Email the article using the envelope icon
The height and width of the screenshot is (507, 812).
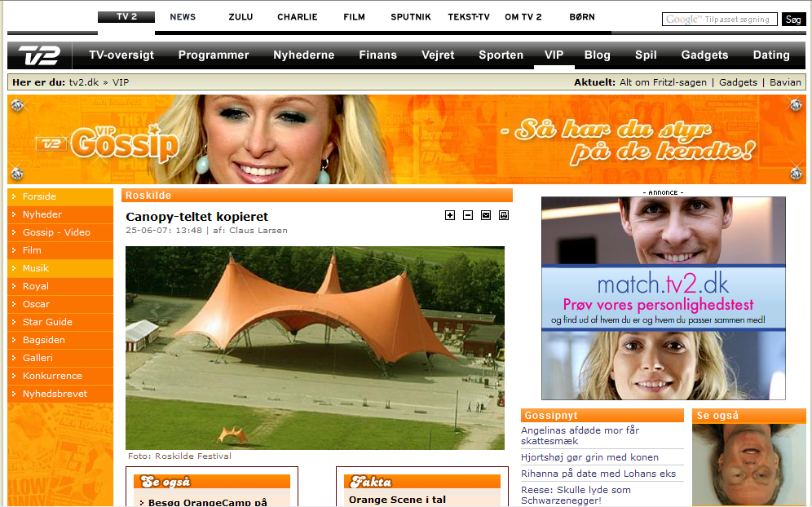pos(486,215)
